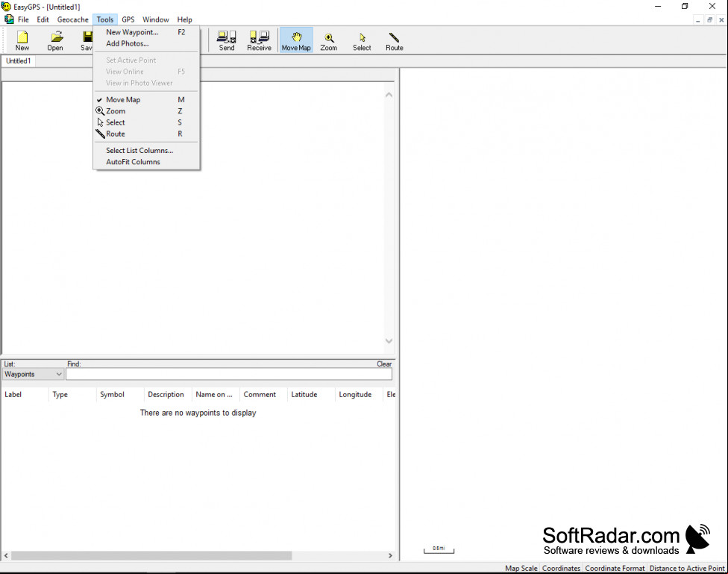The image size is (728, 574).
Task: Click the Map Scale status bar item
Action: coord(521,568)
